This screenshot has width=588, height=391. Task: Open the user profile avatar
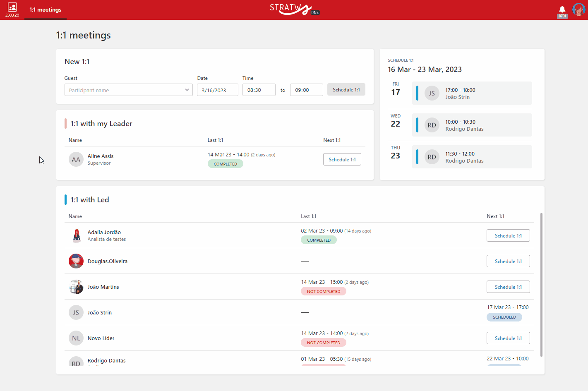tap(578, 10)
